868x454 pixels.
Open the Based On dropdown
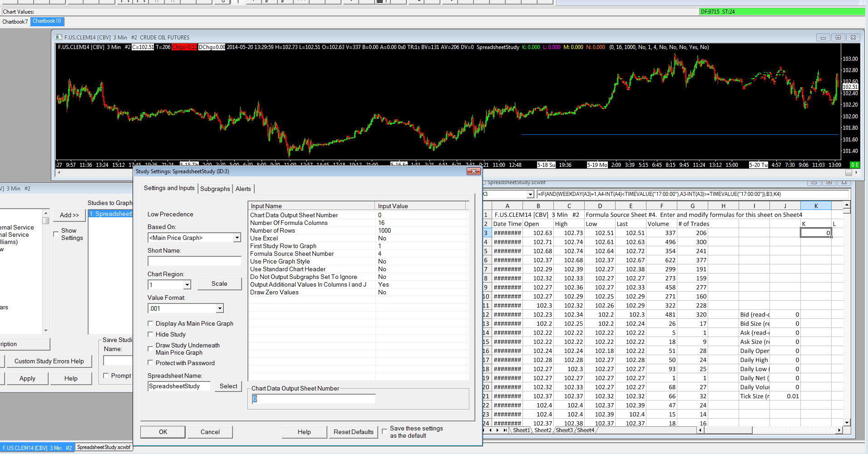tap(237, 238)
